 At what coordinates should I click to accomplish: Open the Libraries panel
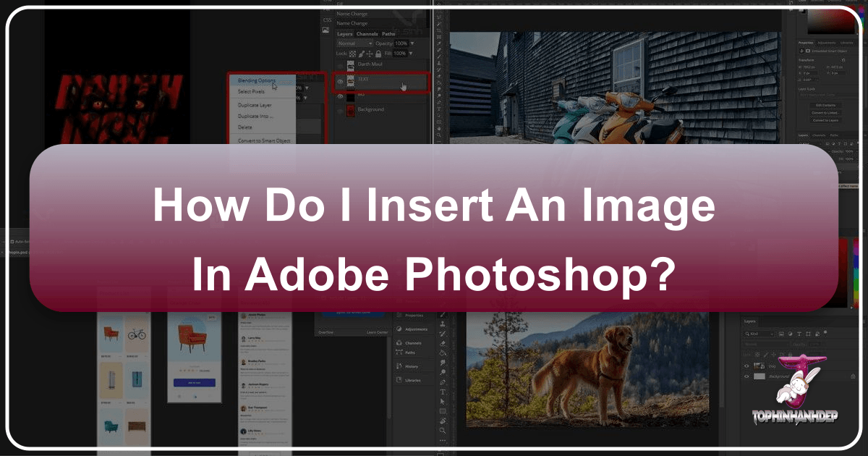click(413, 381)
